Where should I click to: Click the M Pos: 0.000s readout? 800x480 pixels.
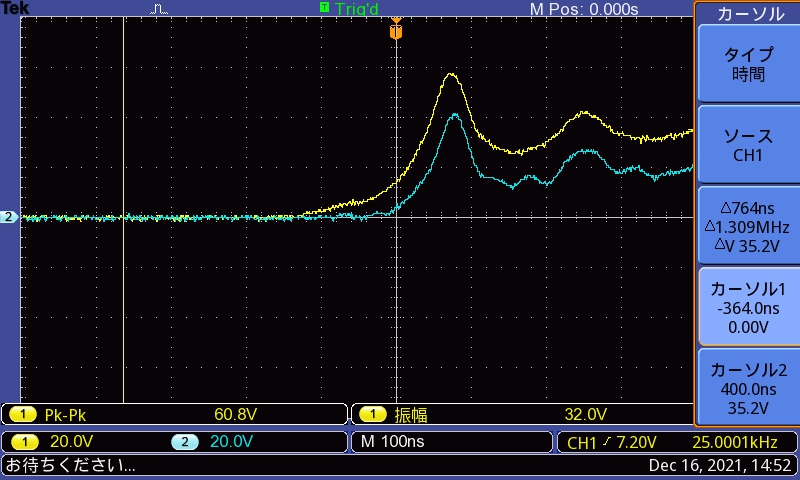(584, 9)
